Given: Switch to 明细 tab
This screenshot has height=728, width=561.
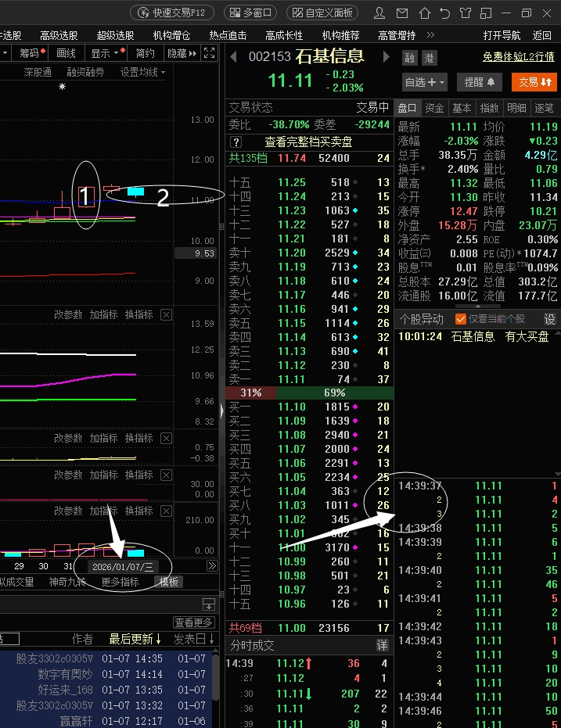Looking at the screenshot, I should point(517,108).
